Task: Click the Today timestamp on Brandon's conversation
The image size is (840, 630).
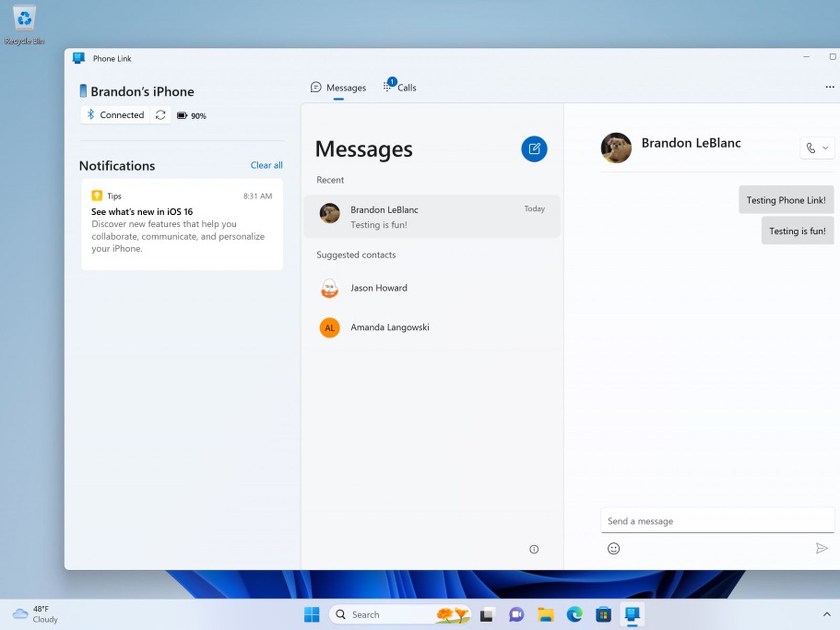Action: click(534, 208)
